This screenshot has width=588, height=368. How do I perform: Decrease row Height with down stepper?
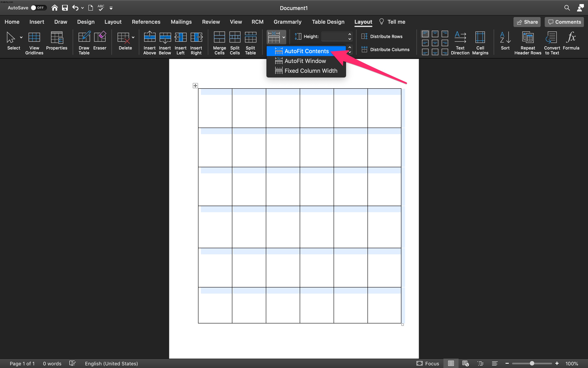(350, 39)
